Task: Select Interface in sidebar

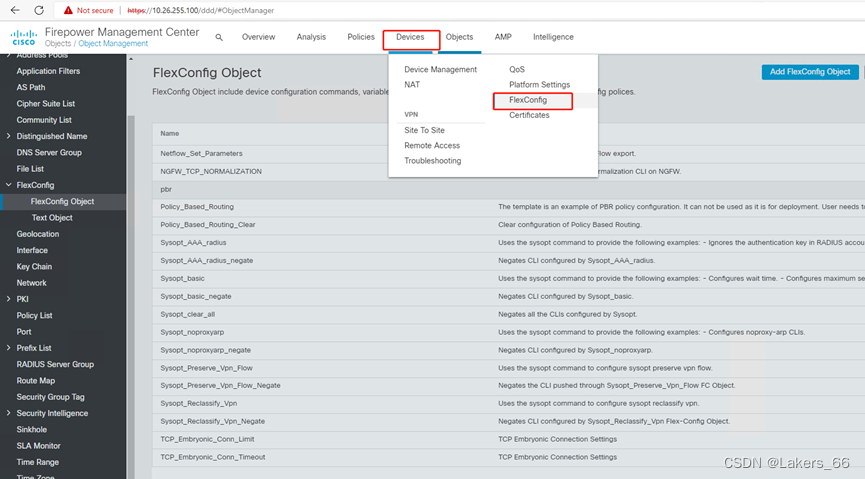Action: tap(32, 250)
